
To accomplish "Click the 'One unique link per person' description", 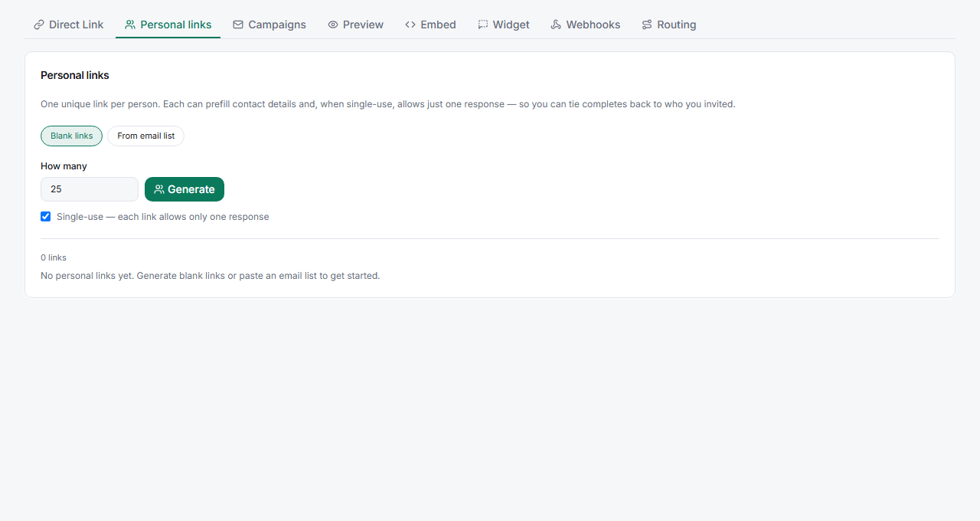I will [x=387, y=104].
